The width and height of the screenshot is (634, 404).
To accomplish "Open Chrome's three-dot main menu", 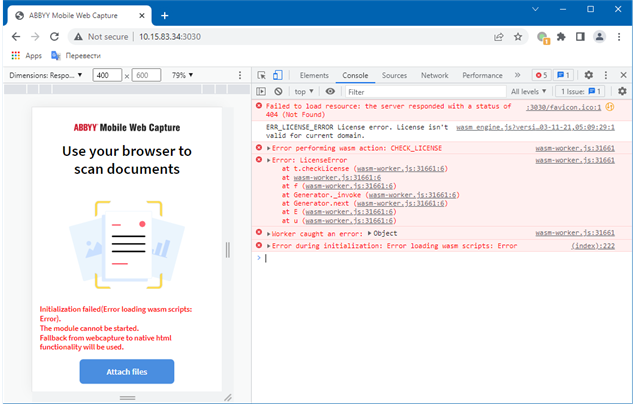I will [619, 37].
